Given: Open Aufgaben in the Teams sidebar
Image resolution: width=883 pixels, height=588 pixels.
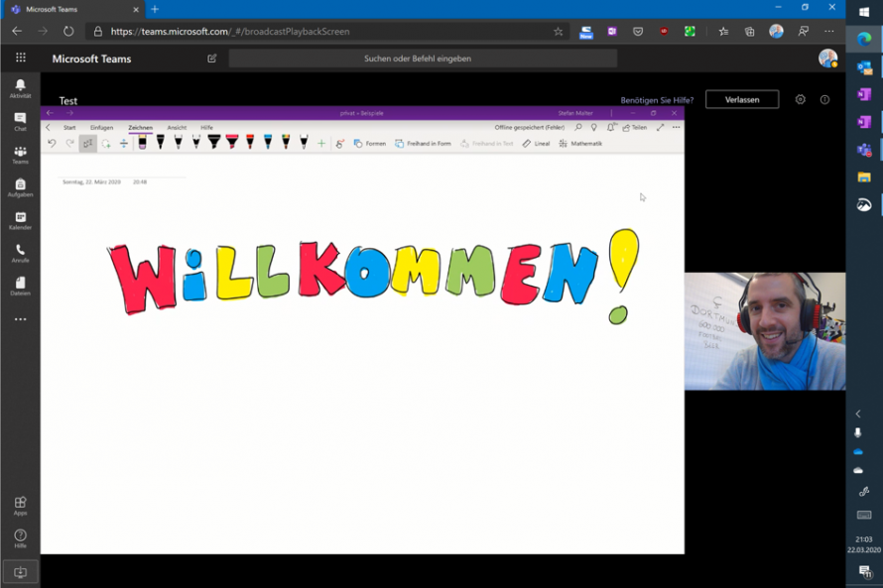Looking at the screenshot, I should 20,186.
